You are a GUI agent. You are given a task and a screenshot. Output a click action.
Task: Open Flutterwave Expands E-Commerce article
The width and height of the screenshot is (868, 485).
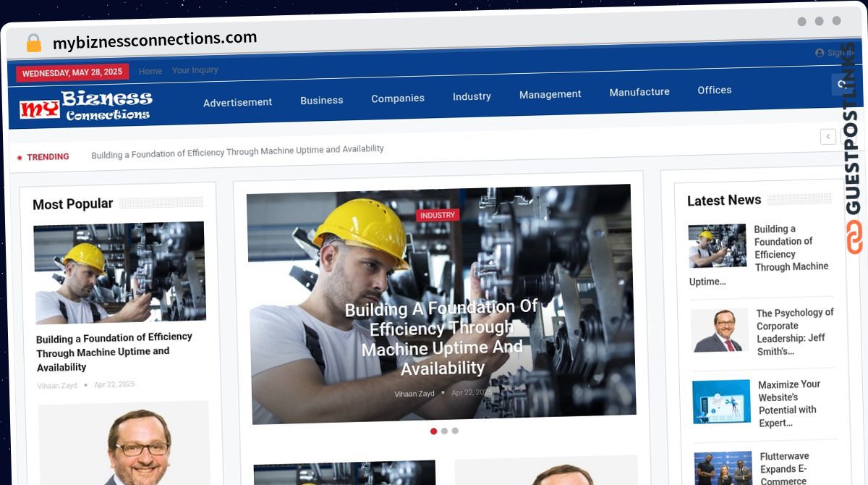click(x=785, y=468)
